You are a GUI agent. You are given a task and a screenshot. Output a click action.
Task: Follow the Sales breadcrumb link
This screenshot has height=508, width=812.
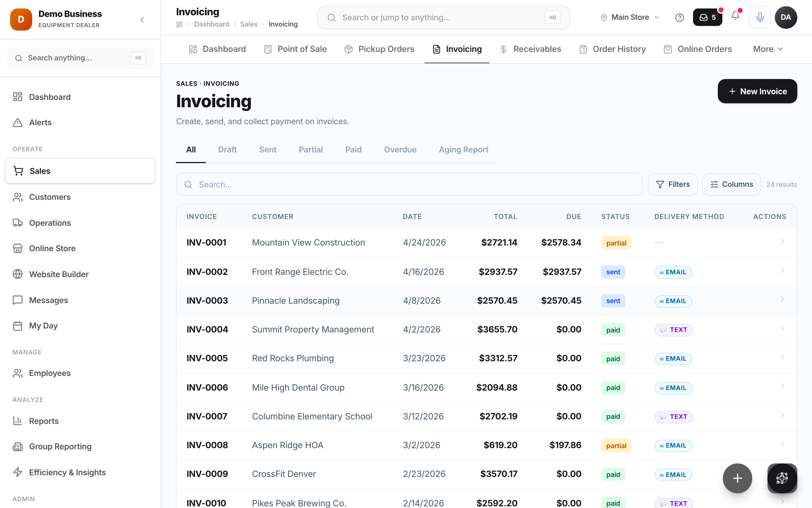pyautogui.click(x=249, y=24)
